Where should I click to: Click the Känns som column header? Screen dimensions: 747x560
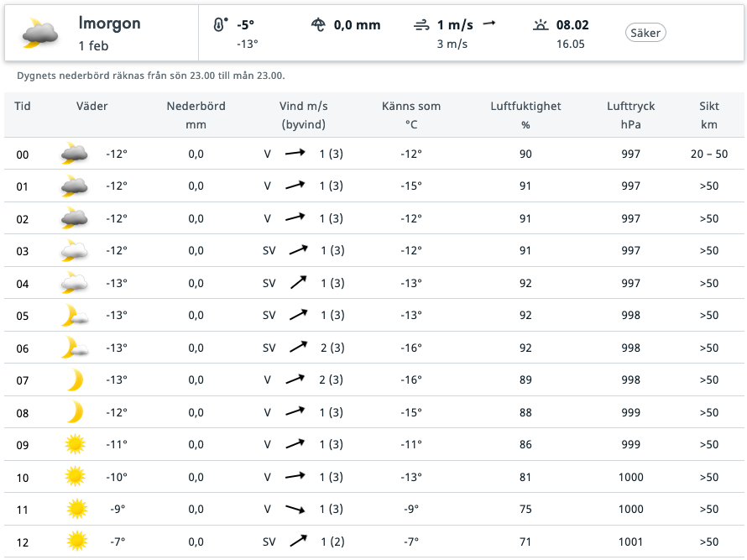(x=411, y=115)
